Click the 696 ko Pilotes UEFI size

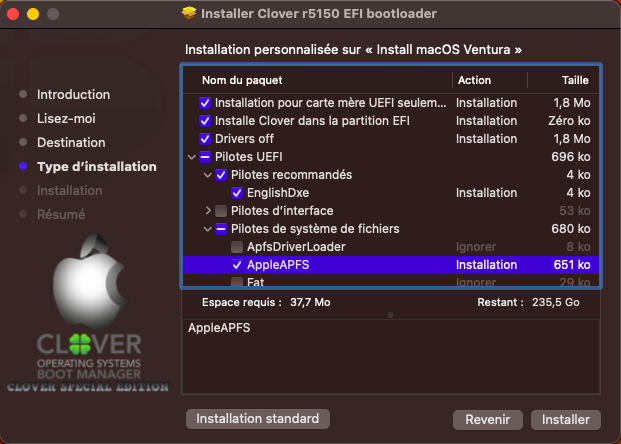pos(571,157)
